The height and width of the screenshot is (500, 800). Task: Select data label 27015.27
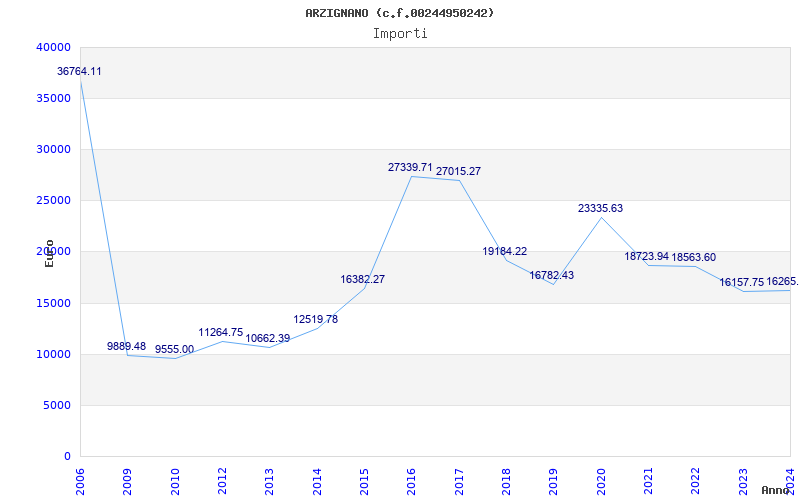(x=458, y=171)
